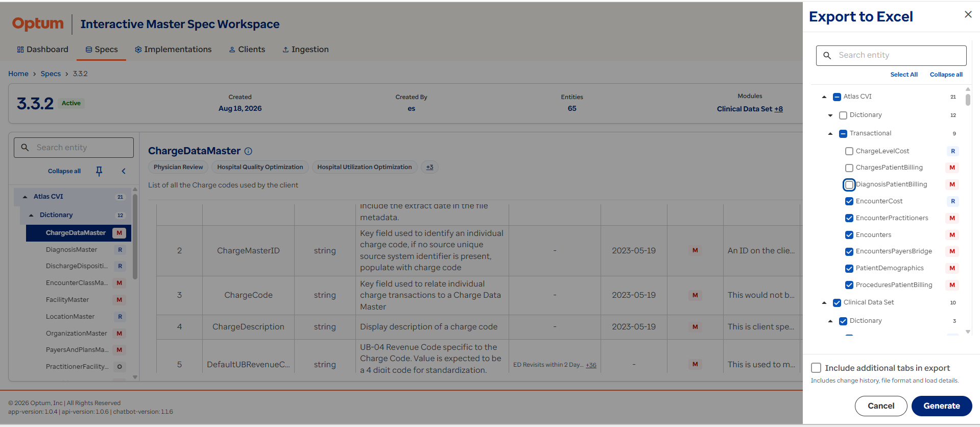Click the left sidebar search magnifier icon

click(25, 148)
